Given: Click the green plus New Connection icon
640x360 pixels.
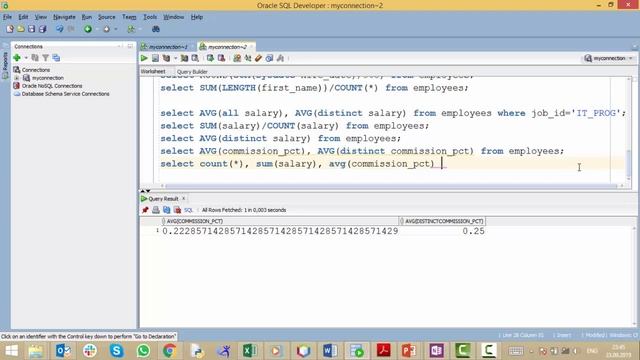Looking at the screenshot, I should pyautogui.click(x=17, y=58).
